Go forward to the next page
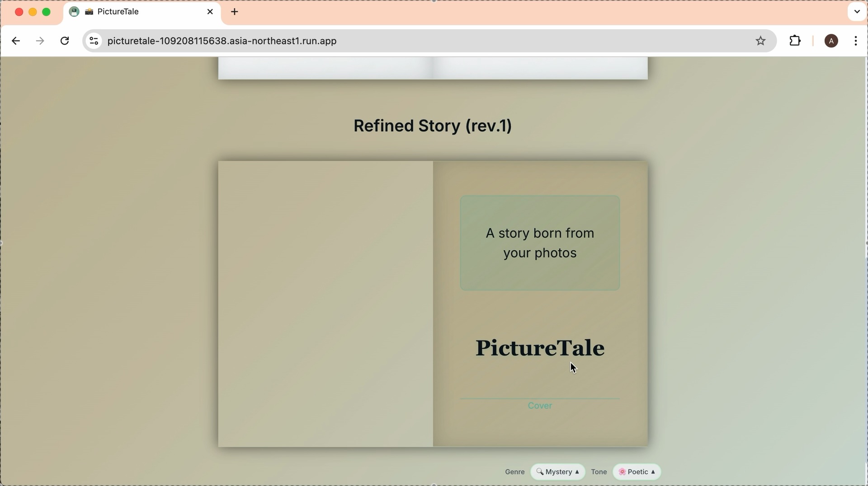 pyautogui.click(x=41, y=41)
